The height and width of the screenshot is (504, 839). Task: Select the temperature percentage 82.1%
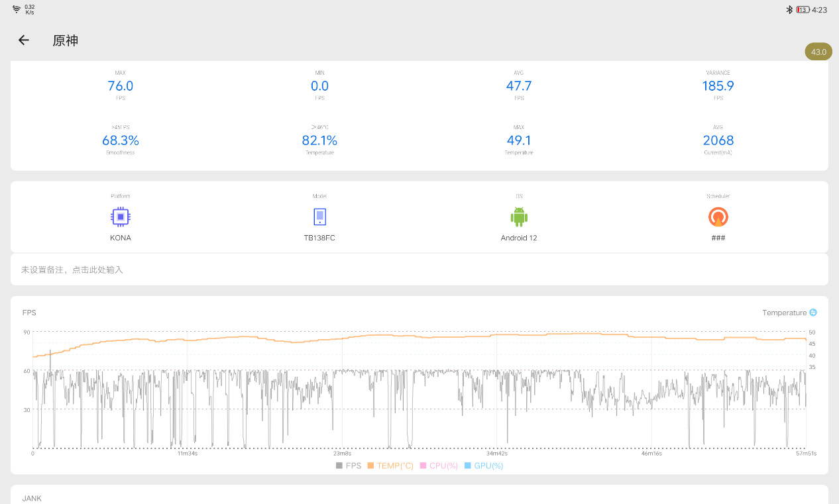tap(319, 140)
